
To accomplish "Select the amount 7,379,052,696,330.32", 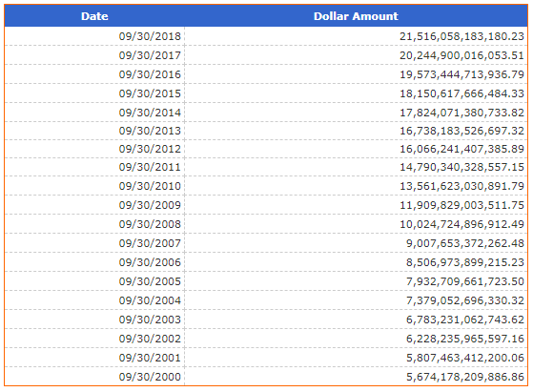I will [x=465, y=300].
